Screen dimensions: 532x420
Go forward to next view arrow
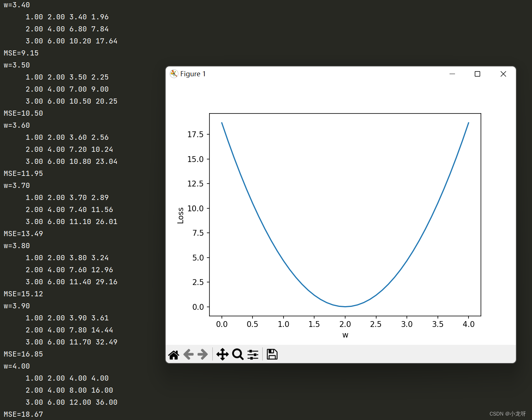click(x=203, y=354)
